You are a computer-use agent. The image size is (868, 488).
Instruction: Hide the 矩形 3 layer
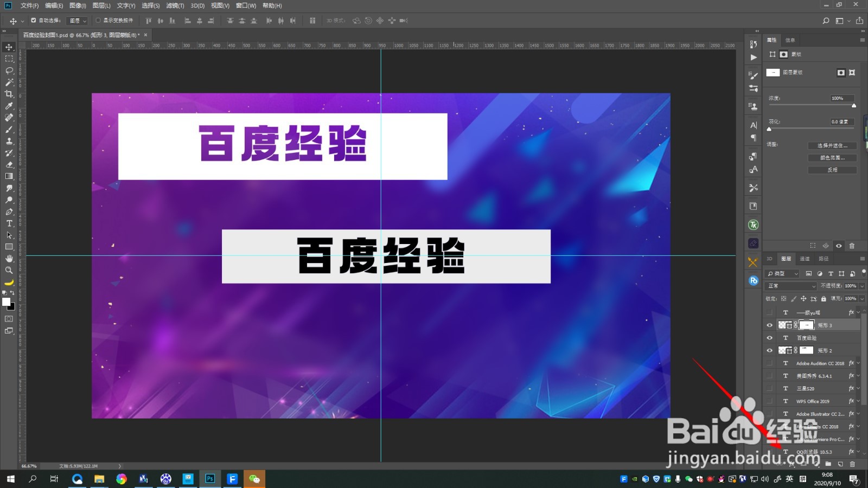click(x=769, y=325)
